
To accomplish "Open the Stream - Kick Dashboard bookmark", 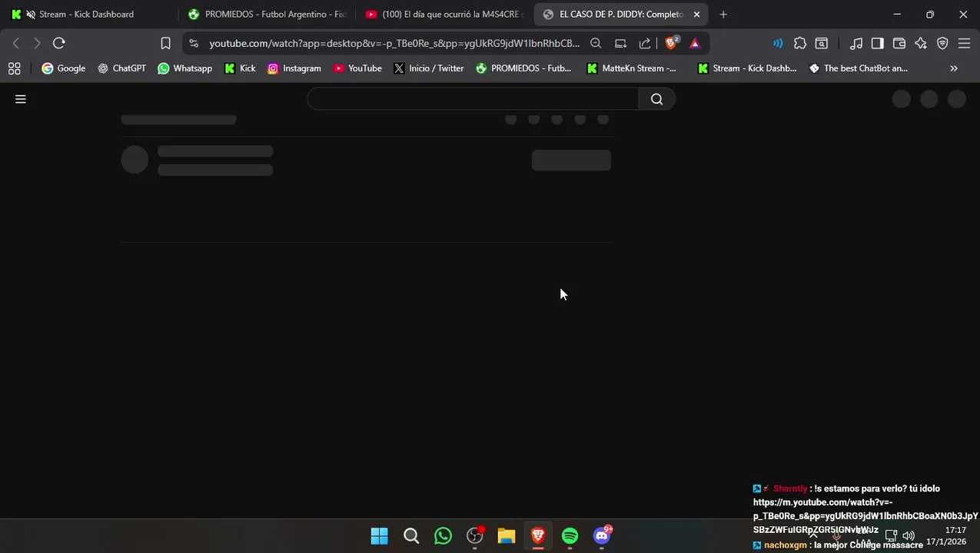I will [747, 68].
